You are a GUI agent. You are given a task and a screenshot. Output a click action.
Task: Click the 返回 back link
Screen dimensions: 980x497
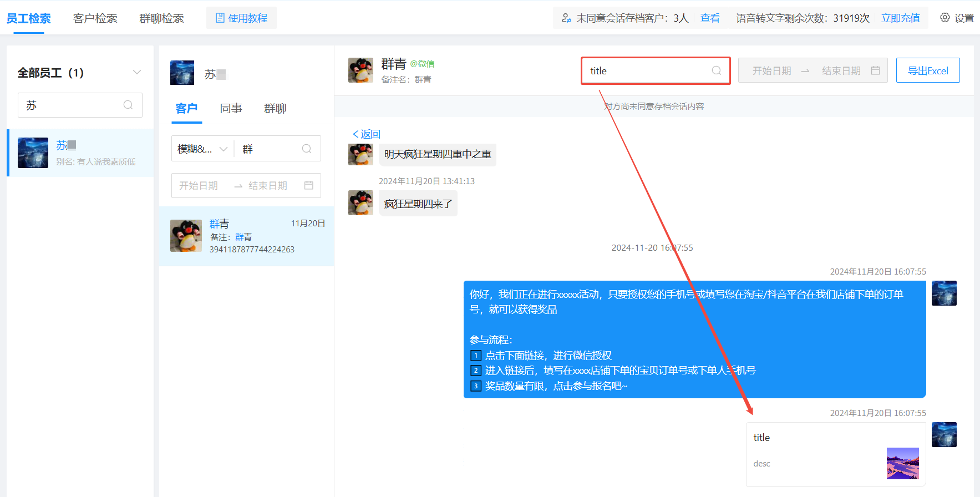click(x=367, y=134)
